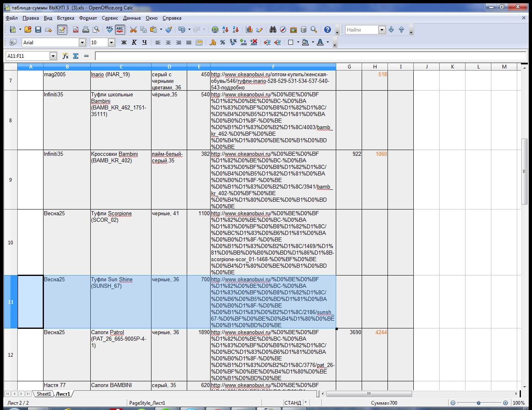Open Data Sources database icon

(x=304, y=30)
